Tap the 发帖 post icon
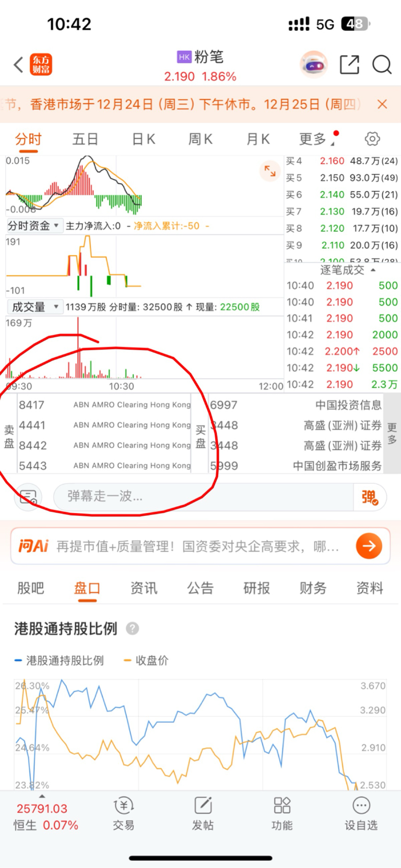Viewport: 401px width, 868px height. (203, 814)
